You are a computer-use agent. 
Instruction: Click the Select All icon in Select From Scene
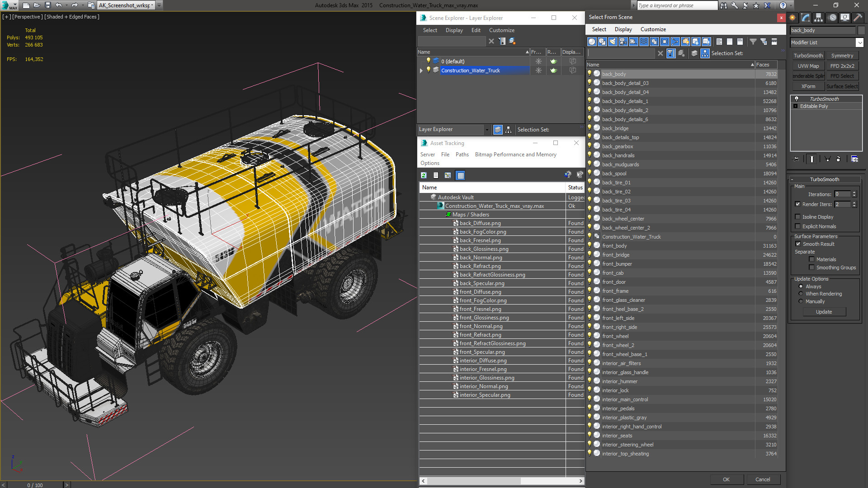(719, 42)
